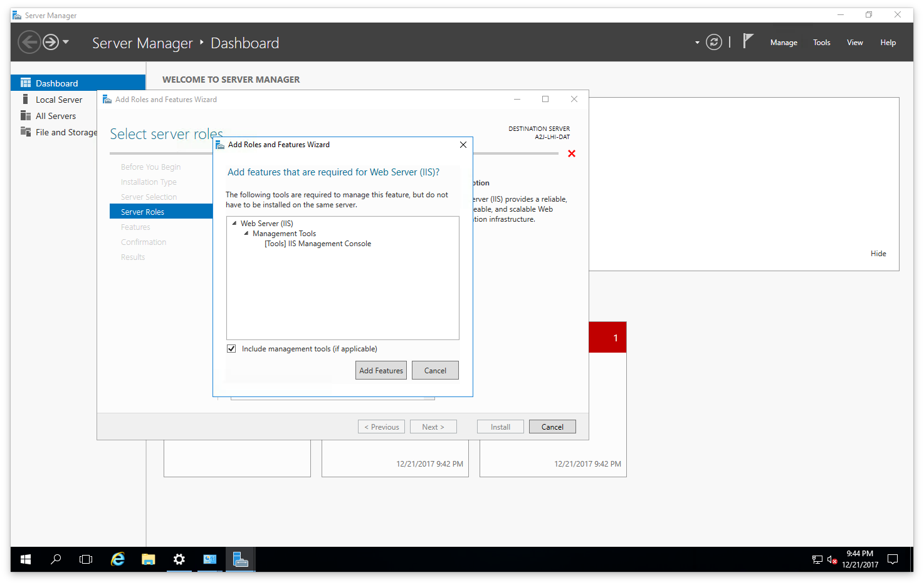Select Dashboard in the left sidebar
Viewport: 924px width, 585px height.
coord(78,83)
